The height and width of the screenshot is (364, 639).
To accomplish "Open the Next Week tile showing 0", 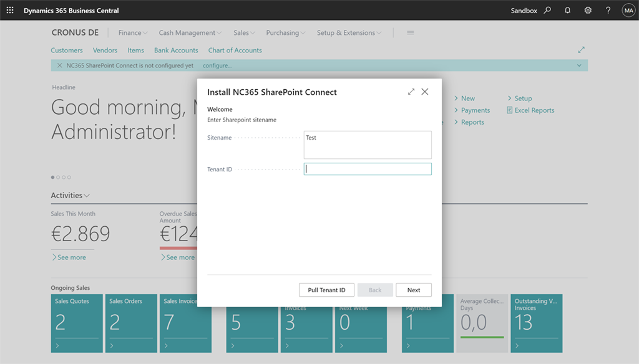I will tap(361, 329).
